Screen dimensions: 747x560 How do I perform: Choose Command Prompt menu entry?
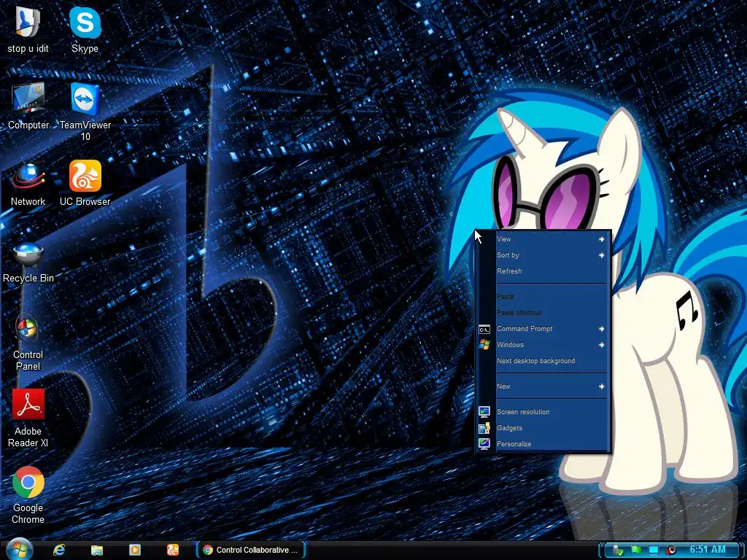click(x=543, y=329)
